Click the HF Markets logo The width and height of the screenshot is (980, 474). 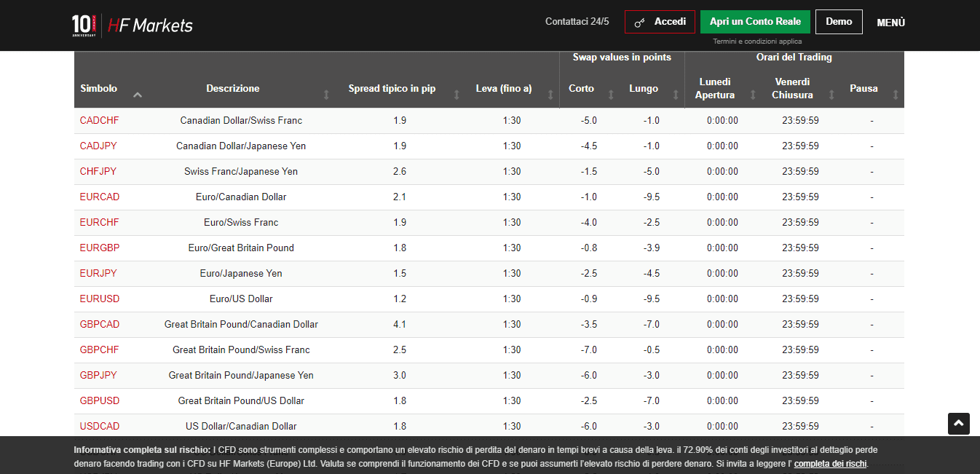click(x=149, y=25)
